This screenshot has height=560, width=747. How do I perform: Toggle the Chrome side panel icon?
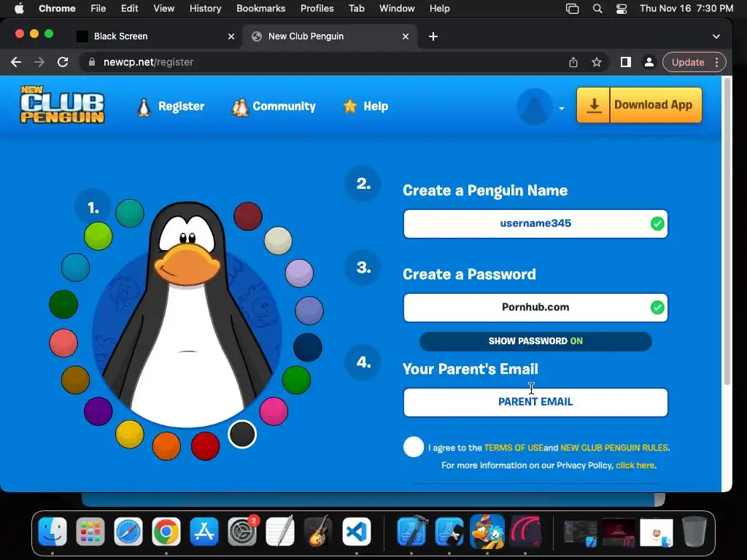click(625, 62)
